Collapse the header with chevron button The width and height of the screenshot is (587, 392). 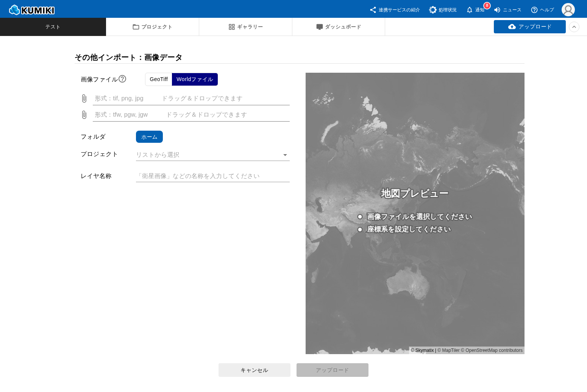coord(574,27)
